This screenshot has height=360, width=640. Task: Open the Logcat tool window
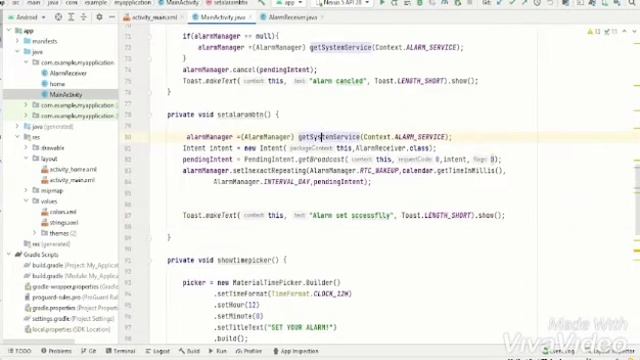click(x=158, y=351)
